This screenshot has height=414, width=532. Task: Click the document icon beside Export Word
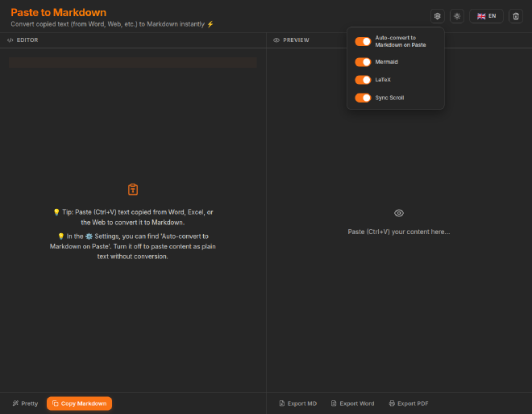point(334,404)
